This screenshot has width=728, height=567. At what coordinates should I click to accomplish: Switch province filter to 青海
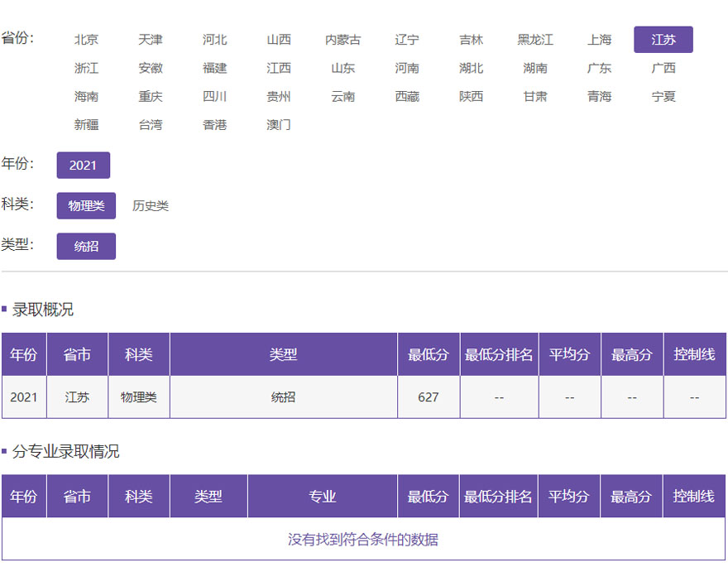point(599,96)
